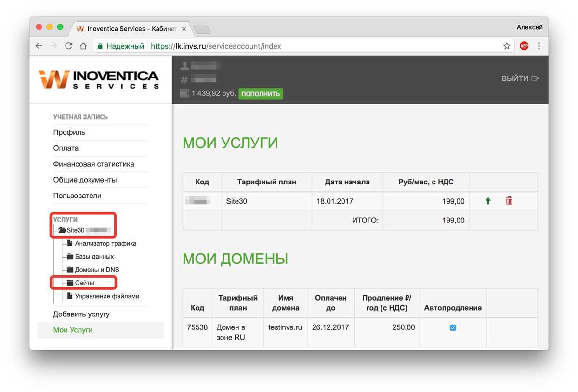
Task: Click the browser forward arrow
Action: tap(54, 46)
